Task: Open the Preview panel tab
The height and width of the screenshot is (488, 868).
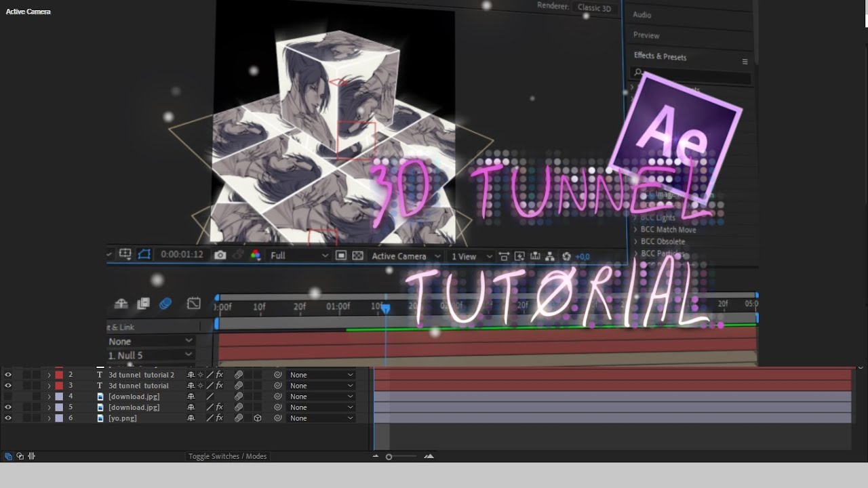Action: pyautogui.click(x=646, y=35)
